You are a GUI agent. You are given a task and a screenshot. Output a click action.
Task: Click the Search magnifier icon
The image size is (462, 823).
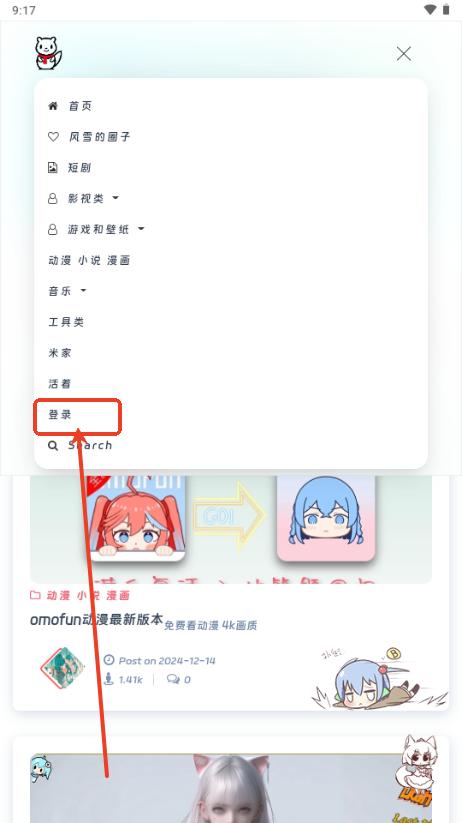(x=53, y=446)
